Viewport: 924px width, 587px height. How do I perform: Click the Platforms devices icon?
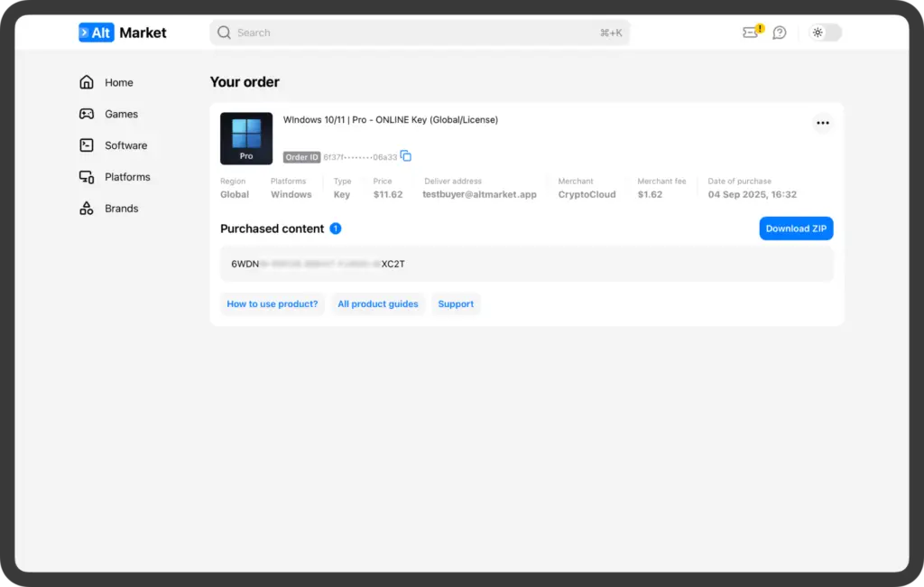pos(87,177)
